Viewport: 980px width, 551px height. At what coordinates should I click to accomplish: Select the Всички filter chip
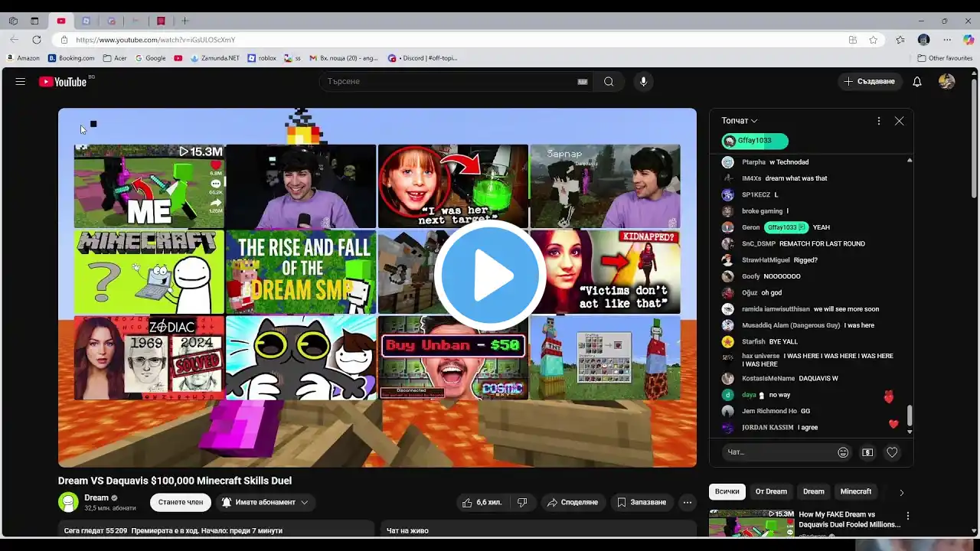(727, 491)
